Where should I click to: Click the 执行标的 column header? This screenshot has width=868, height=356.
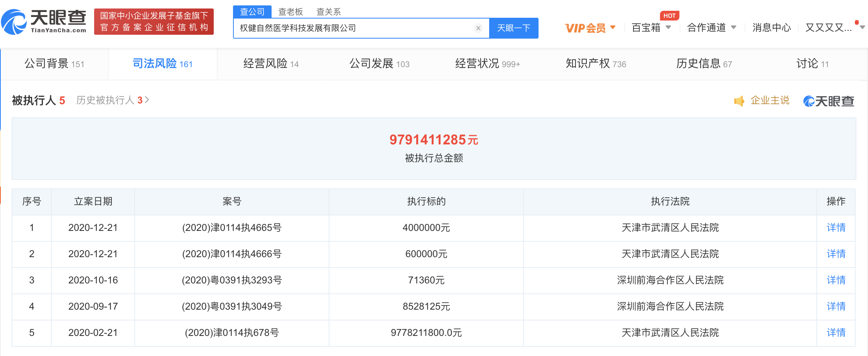coord(426,202)
